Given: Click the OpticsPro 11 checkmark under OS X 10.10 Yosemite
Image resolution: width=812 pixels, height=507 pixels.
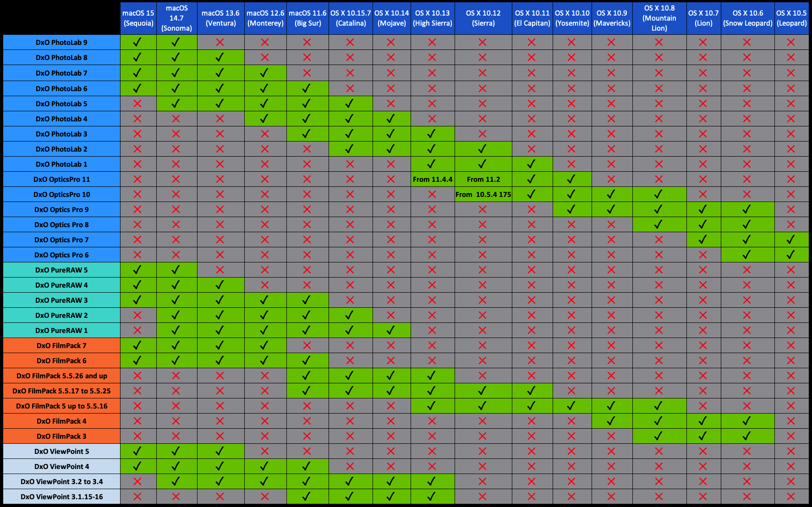Looking at the screenshot, I should pyautogui.click(x=571, y=179).
